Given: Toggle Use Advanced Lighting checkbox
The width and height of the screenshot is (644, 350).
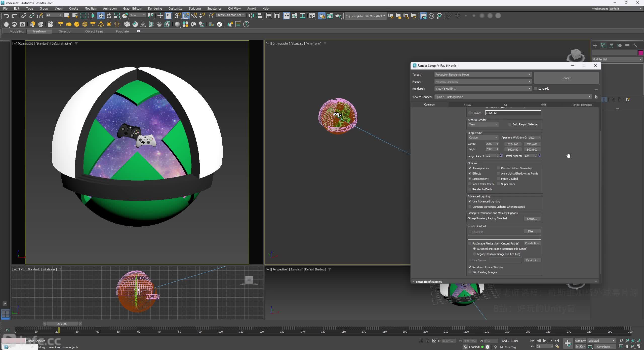Looking at the screenshot, I should tap(470, 201).
